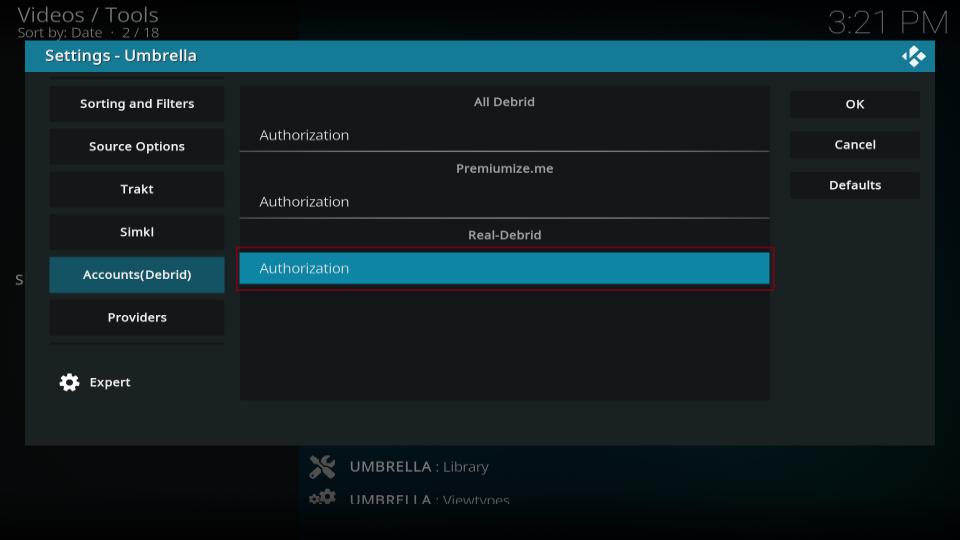960x540 pixels.
Task: Open Sorting and Filters category
Action: (137, 103)
